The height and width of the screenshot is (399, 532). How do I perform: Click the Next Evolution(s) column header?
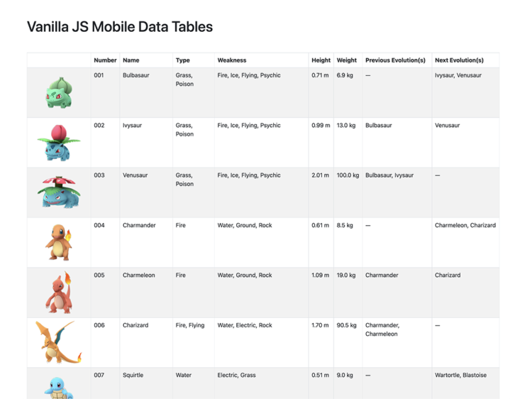459,60
